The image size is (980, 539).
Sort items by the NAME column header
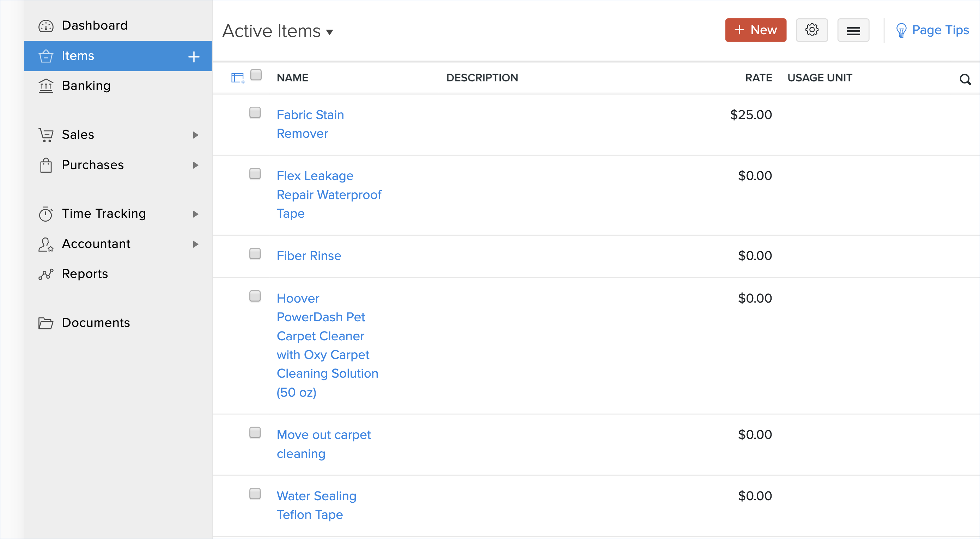tap(292, 78)
